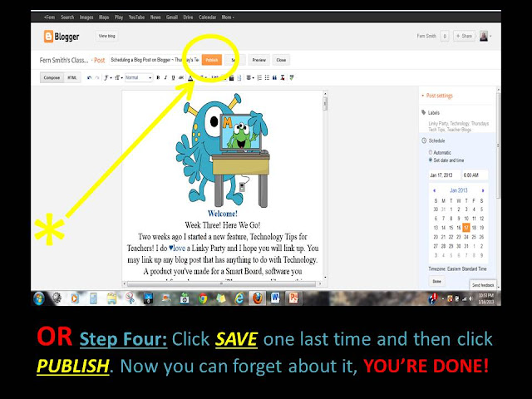Open More menu in Google bar
This screenshot has height=399, width=532.
(x=228, y=17)
